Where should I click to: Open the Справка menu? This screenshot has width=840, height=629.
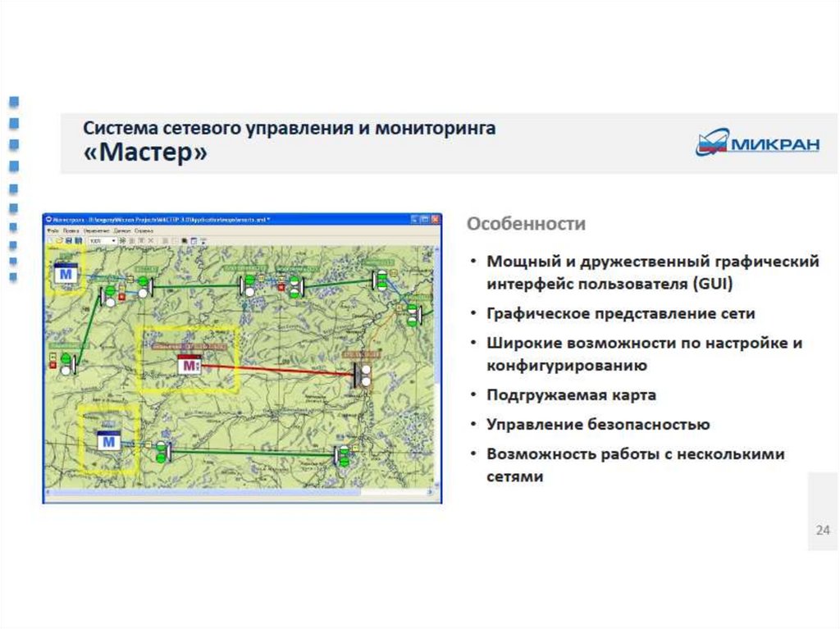point(144,231)
